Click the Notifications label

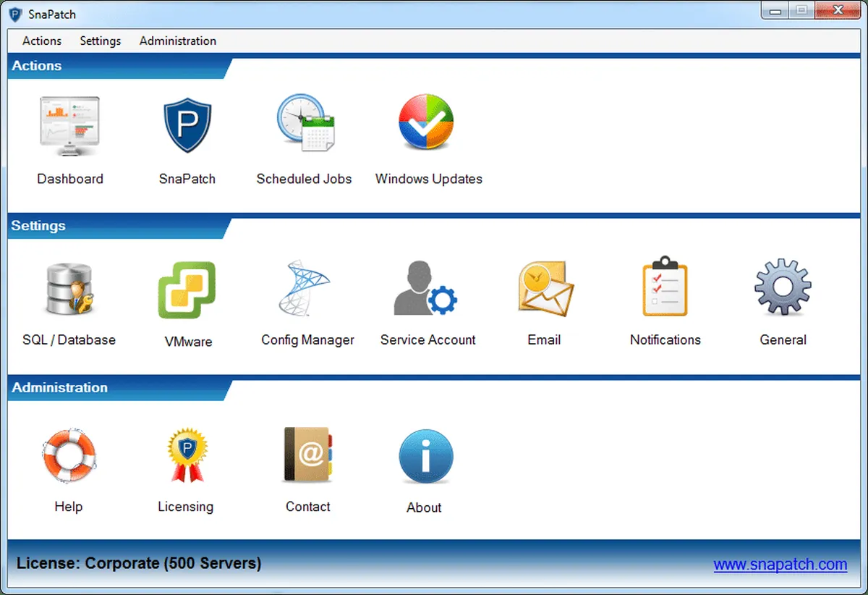[x=665, y=339]
